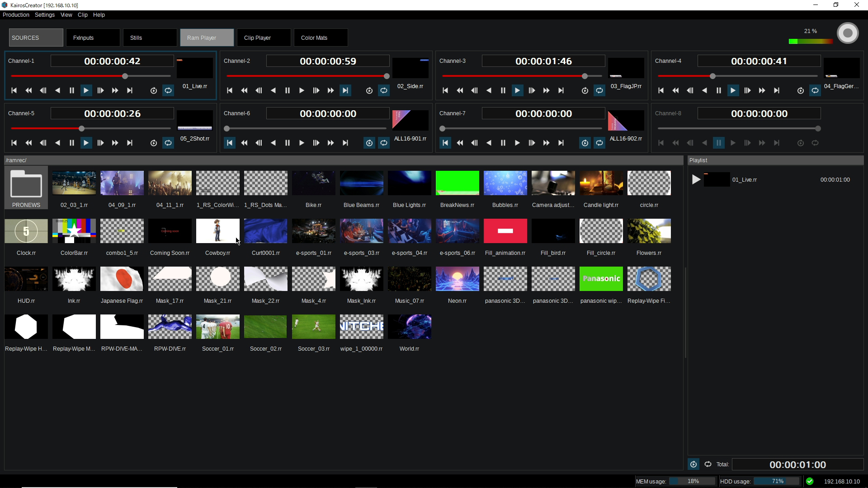
Task: Select the Japanese Flag.rr clip thumbnail
Action: (x=122, y=279)
